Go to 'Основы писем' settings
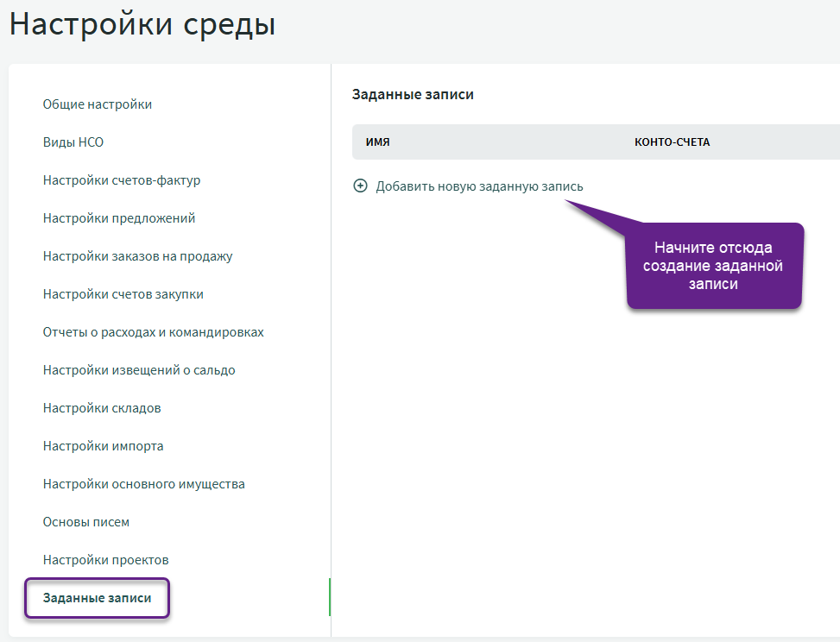Viewport: 840px width, 642px height. point(86,522)
